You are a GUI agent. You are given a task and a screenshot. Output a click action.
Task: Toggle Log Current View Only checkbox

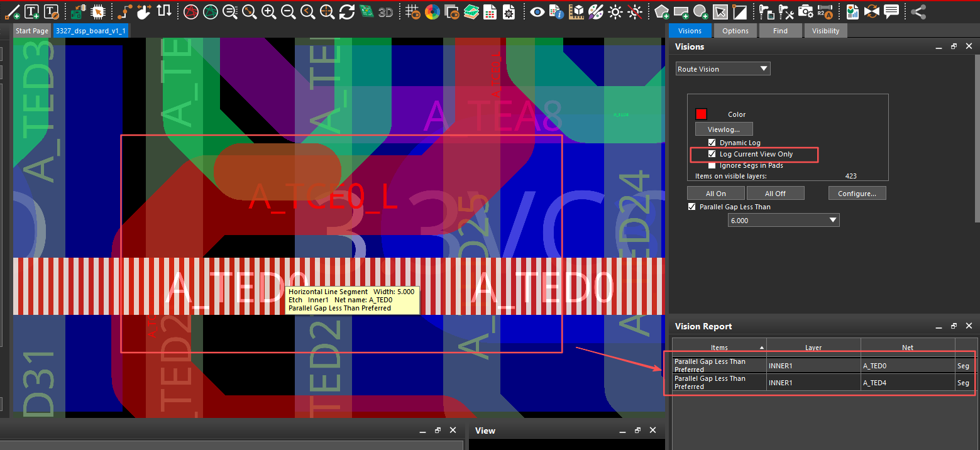[x=712, y=154]
